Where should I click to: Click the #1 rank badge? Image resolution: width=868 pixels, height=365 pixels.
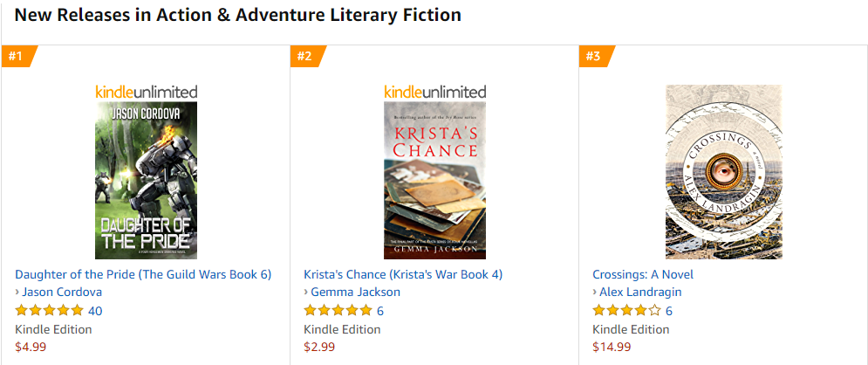tap(16, 57)
